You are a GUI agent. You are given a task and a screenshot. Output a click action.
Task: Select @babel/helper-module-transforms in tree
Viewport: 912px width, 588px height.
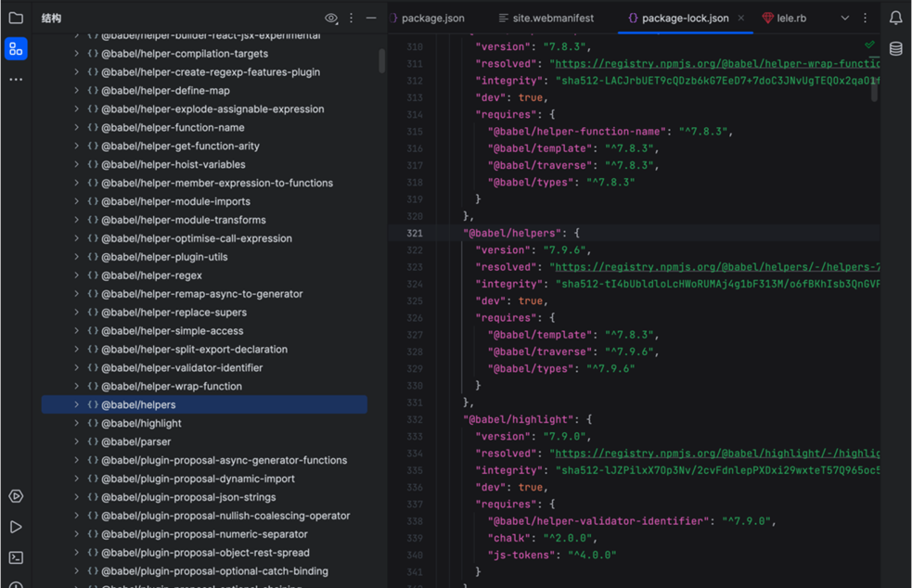point(183,220)
